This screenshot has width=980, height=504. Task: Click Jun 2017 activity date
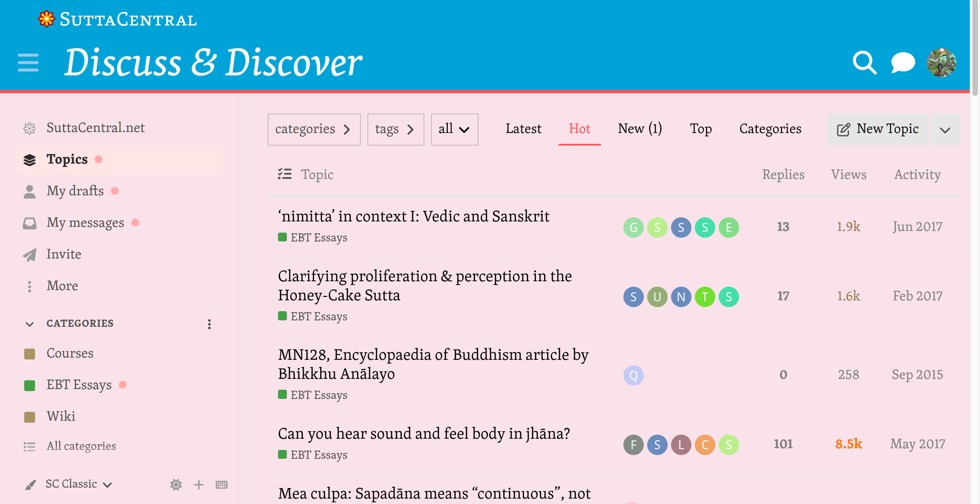click(x=917, y=227)
